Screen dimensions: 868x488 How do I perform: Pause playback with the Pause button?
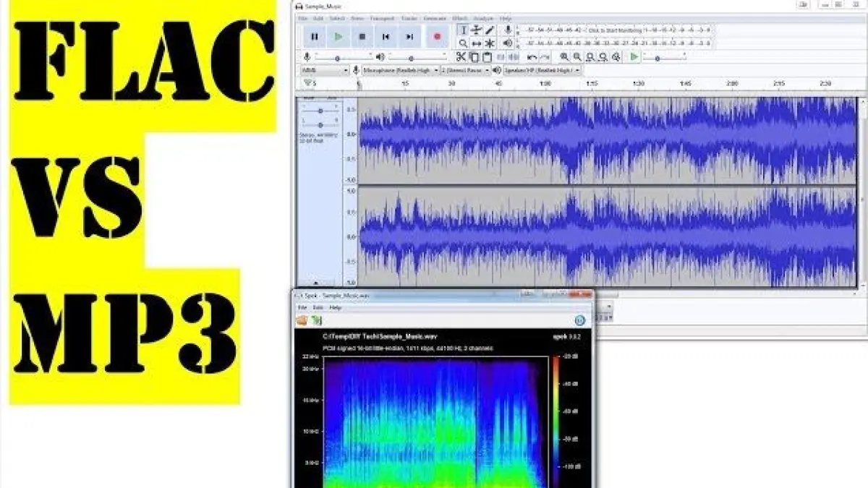click(x=315, y=36)
